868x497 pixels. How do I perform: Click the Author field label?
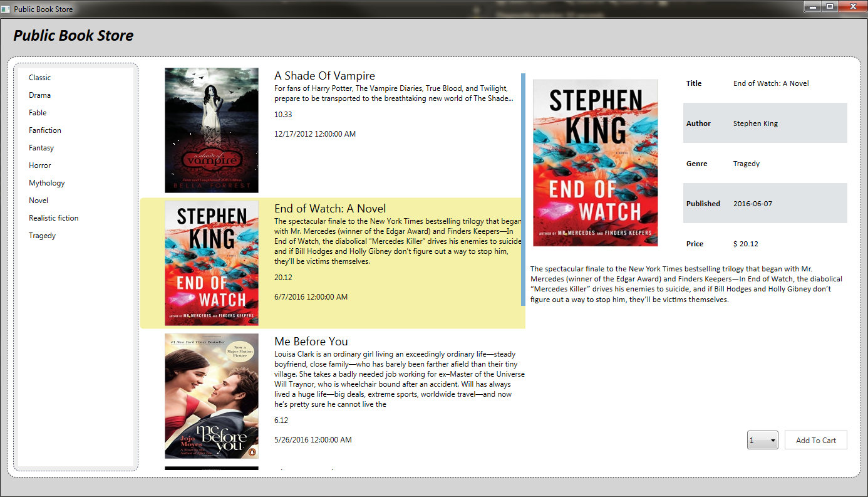click(698, 123)
